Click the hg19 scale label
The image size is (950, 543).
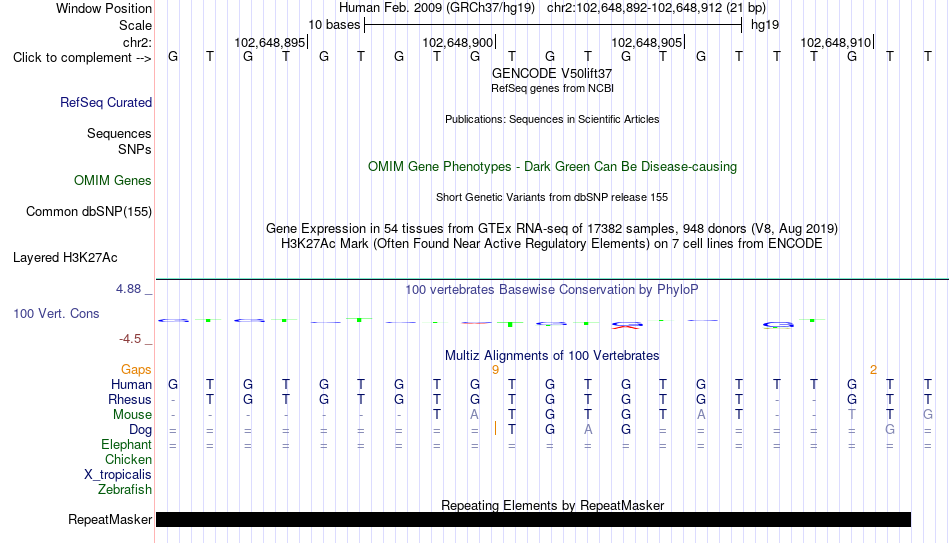765,25
